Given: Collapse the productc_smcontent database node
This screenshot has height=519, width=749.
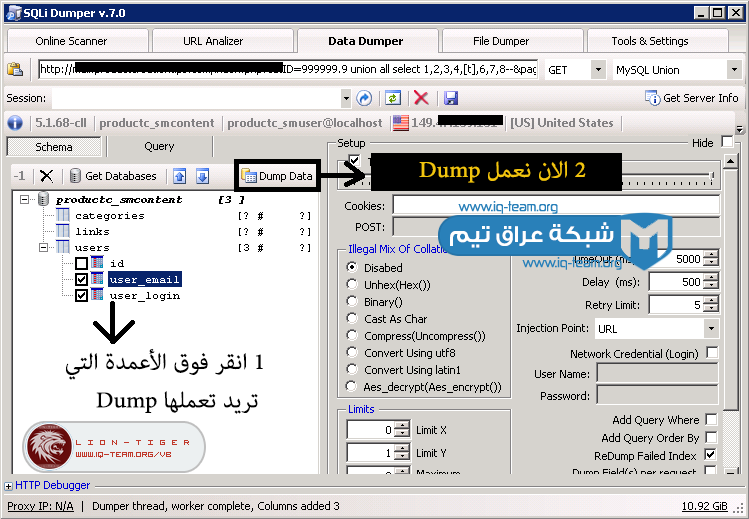Looking at the screenshot, I should tap(24, 199).
